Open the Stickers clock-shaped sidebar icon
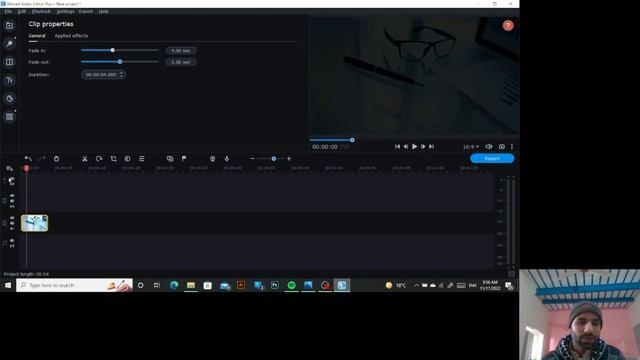The width and height of the screenshot is (640, 360). [9, 99]
